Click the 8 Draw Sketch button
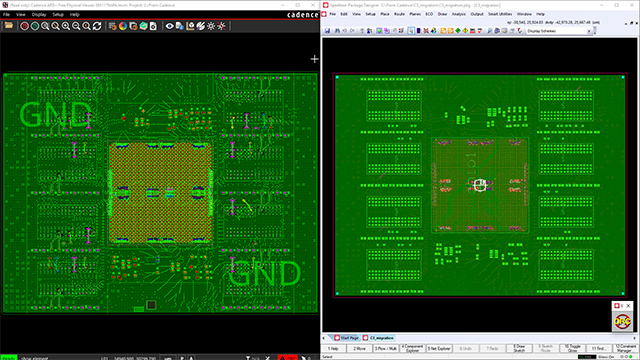Screen dimensions: 640x360 click(519, 349)
